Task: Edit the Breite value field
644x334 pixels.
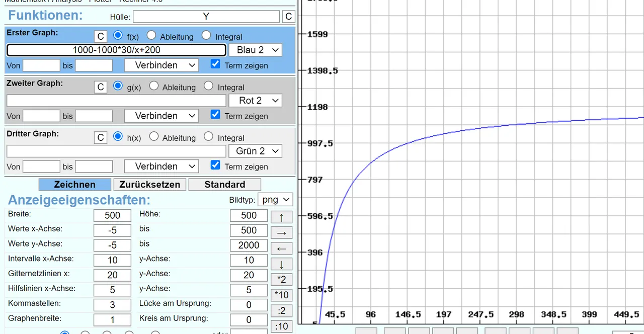Action: [x=112, y=215]
